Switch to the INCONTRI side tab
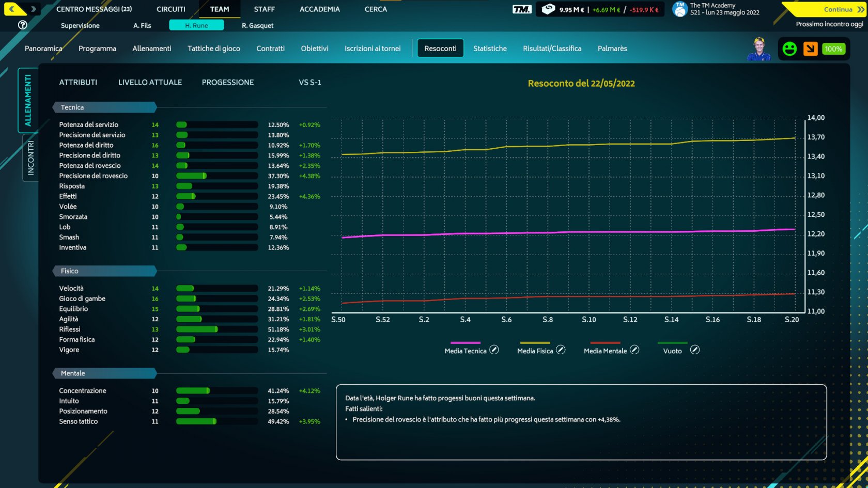The height and width of the screenshot is (488, 868). click(30, 158)
